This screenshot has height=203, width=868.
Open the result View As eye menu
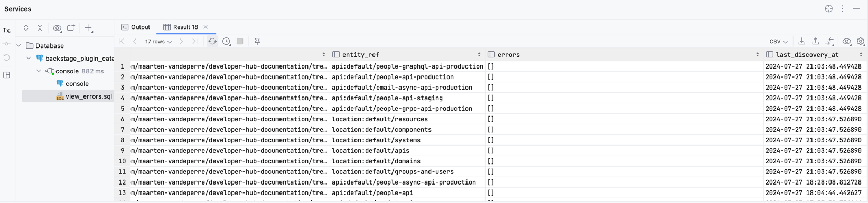(x=847, y=41)
